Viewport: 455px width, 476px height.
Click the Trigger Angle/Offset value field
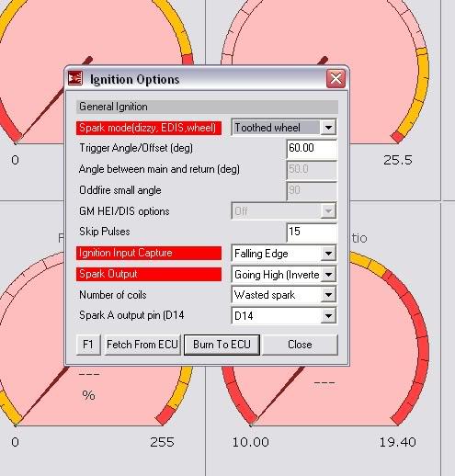coord(312,148)
